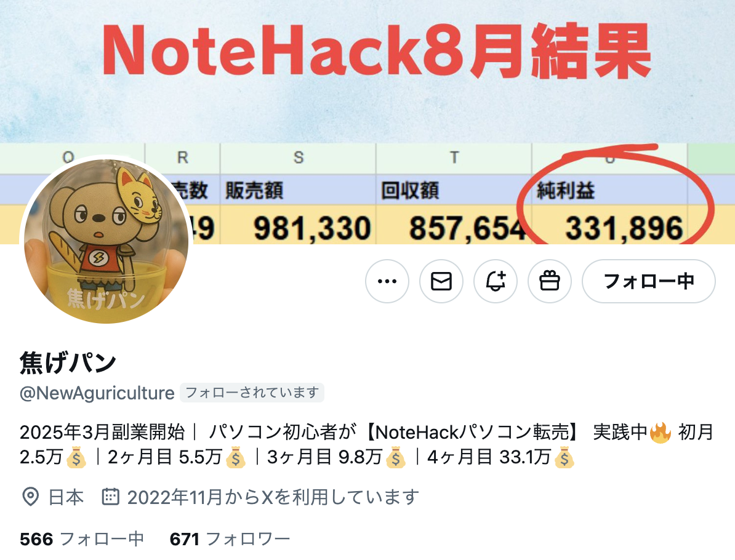This screenshot has width=735, height=560.
Task: Click the @NewAguriculture handle text
Action: tap(97, 393)
